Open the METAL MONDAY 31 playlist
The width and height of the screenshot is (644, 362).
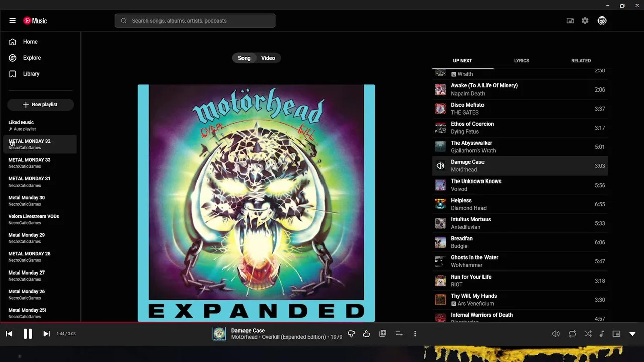(40, 182)
